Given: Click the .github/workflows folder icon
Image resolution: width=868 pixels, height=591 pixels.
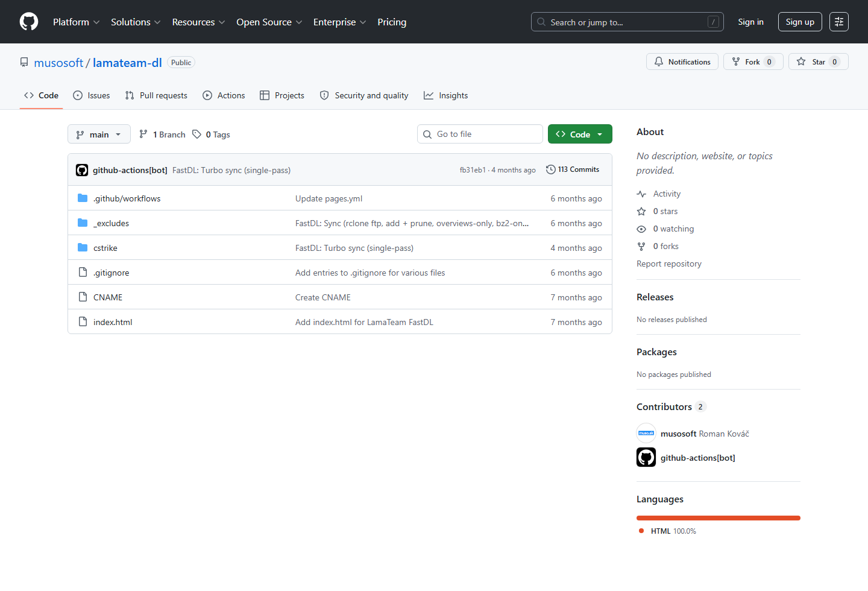Looking at the screenshot, I should 83,198.
